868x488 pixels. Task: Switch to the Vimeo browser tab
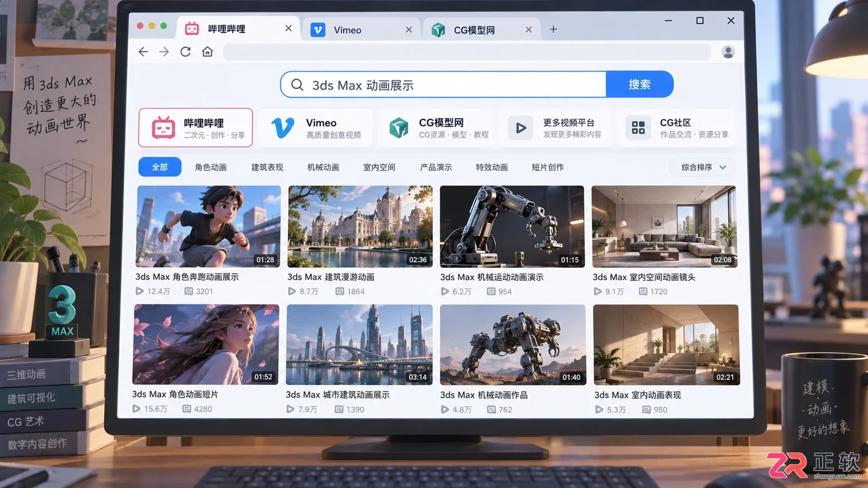361,30
